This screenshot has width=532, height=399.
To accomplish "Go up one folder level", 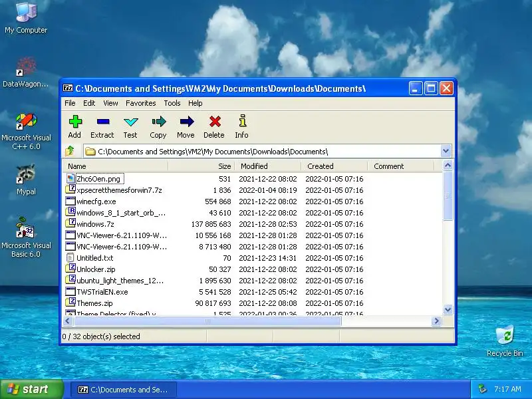I will click(70, 151).
